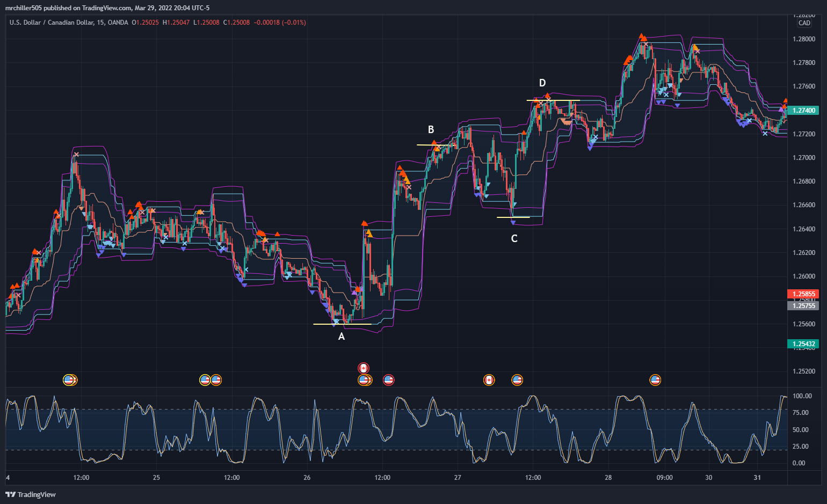
Task: Click the open value 'O1.25025'
Action: [145, 23]
